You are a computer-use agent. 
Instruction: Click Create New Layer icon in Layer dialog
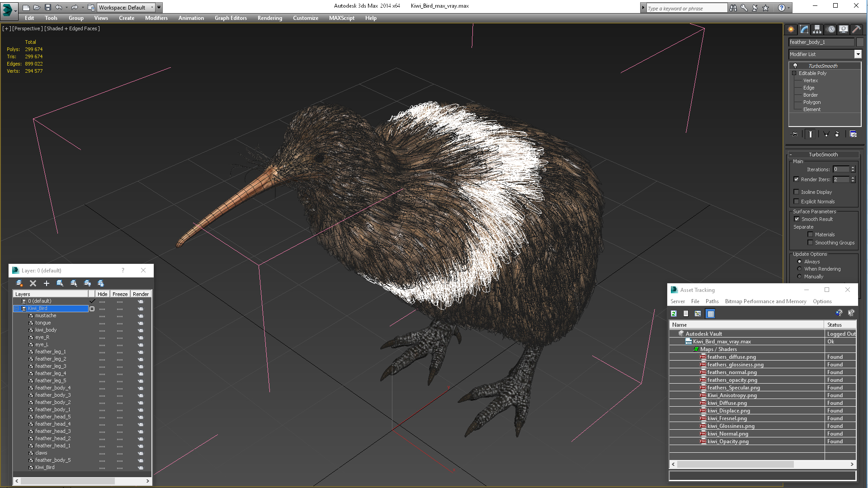tap(19, 283)
